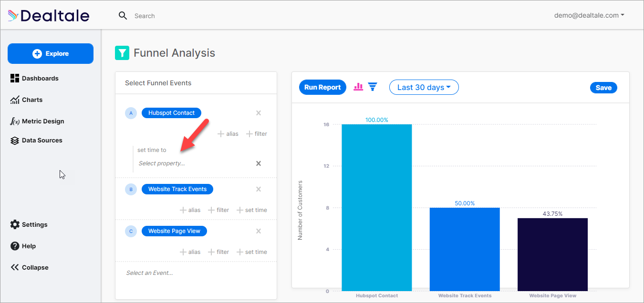Add alias to Website Page View
644x303 pixels.
pyautogui.click(x=190, y=252)
